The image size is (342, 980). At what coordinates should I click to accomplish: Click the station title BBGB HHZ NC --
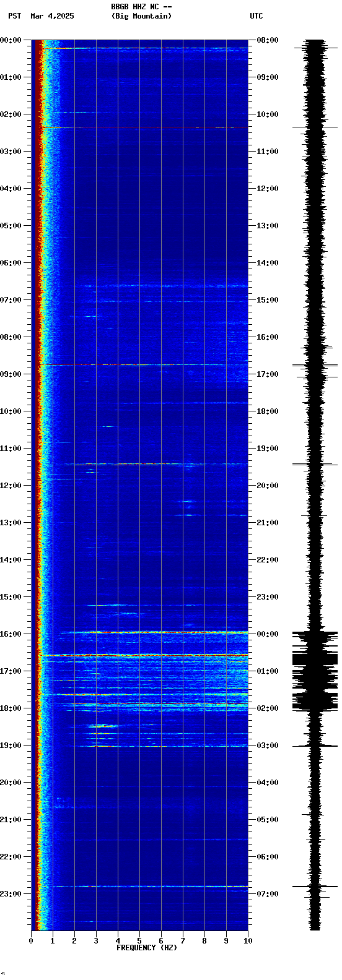141,7
